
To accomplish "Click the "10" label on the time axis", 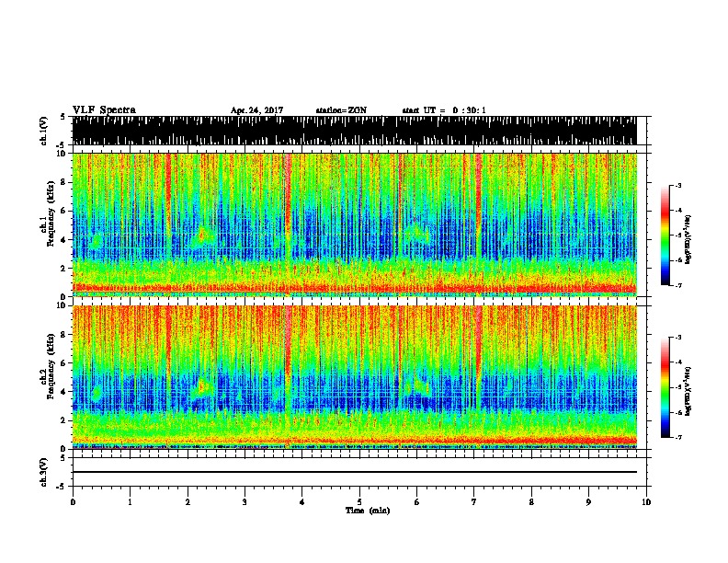I will [x=646, y=501].
